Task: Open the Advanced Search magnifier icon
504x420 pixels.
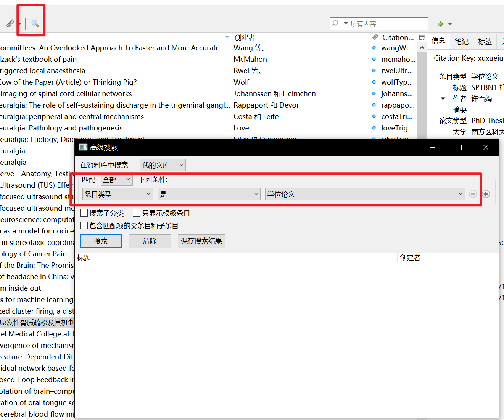Action: pos(35,24)
